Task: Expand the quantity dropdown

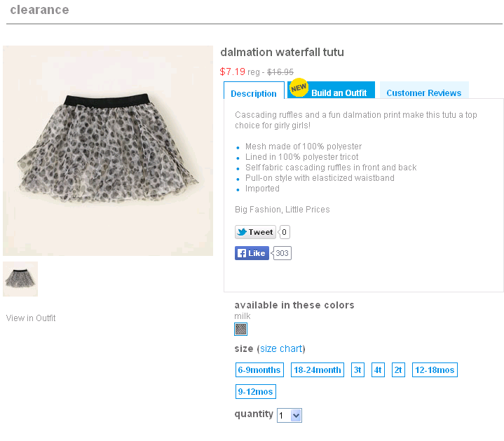Action: 290,415
